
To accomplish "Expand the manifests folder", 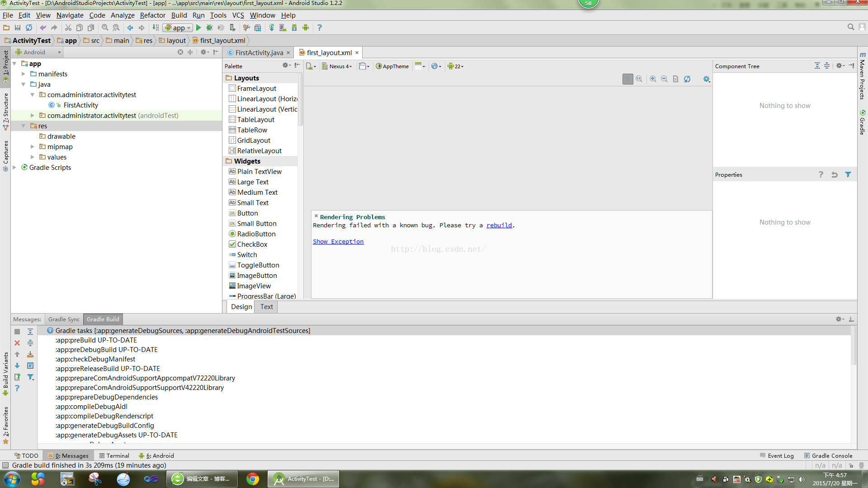I will (x=23, y=74).
